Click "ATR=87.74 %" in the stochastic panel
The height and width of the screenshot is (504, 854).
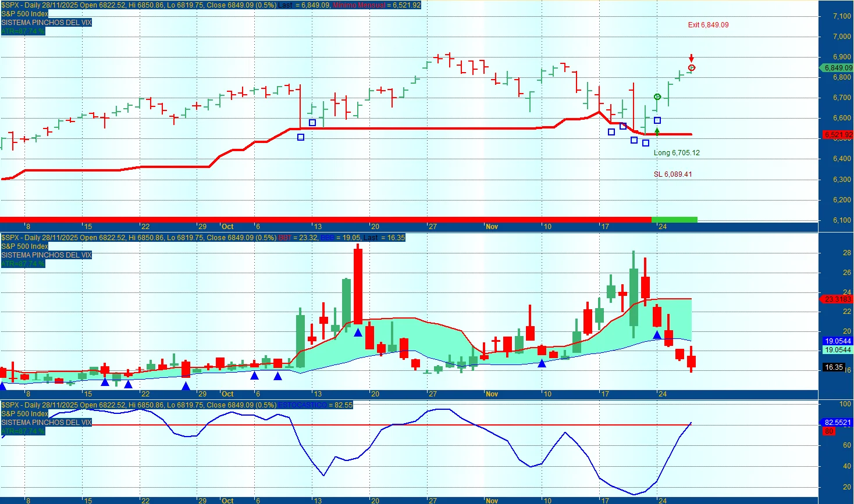[x=23, y=431]
